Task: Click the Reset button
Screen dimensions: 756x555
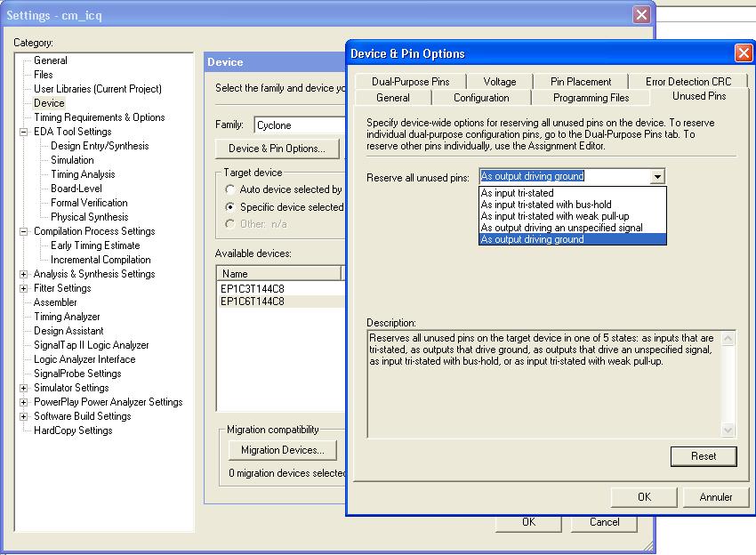Action: tap(704, 456)
